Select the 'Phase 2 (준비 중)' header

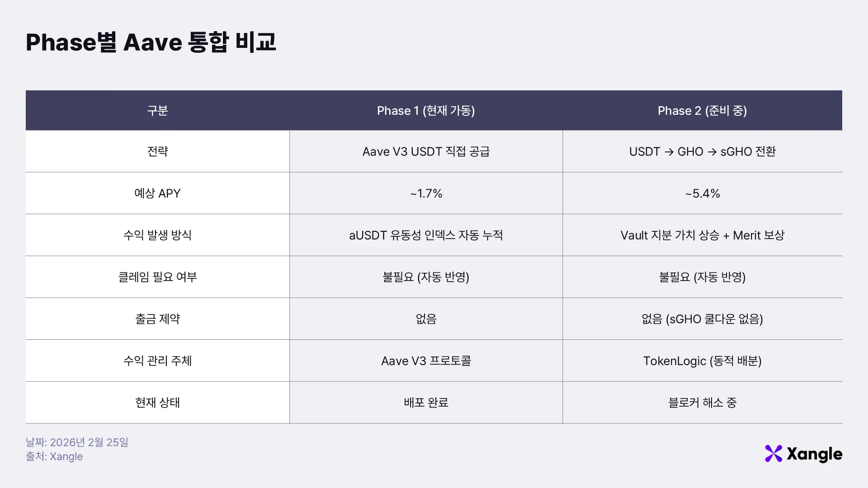702,111
